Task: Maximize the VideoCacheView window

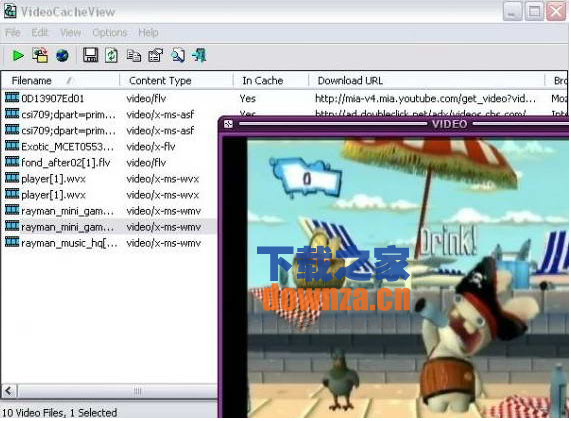Action: coord(534,11)
